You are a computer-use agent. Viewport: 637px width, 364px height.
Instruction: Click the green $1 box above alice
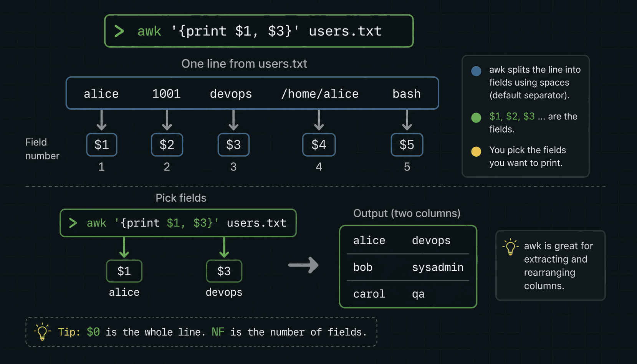(124, 271)
